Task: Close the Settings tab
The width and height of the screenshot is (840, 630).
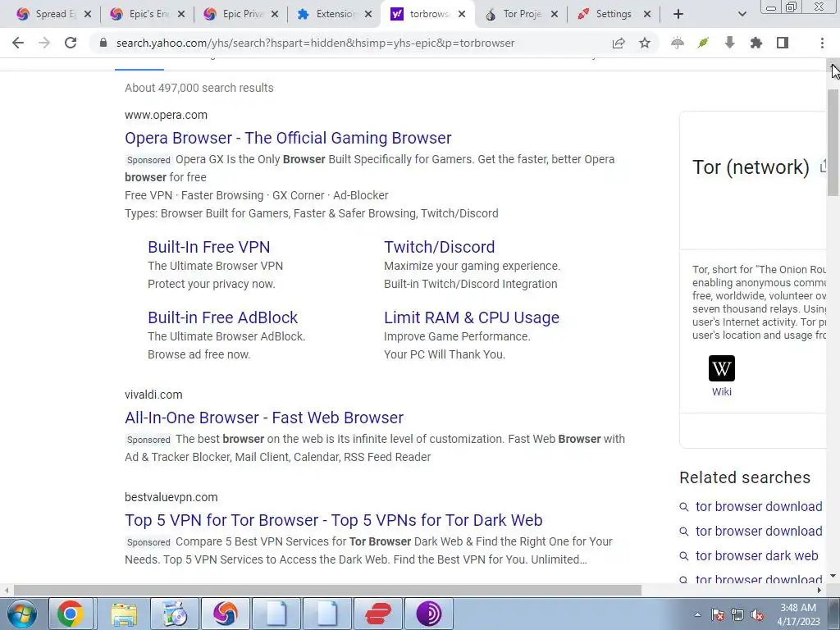Action: coord(647,15)
